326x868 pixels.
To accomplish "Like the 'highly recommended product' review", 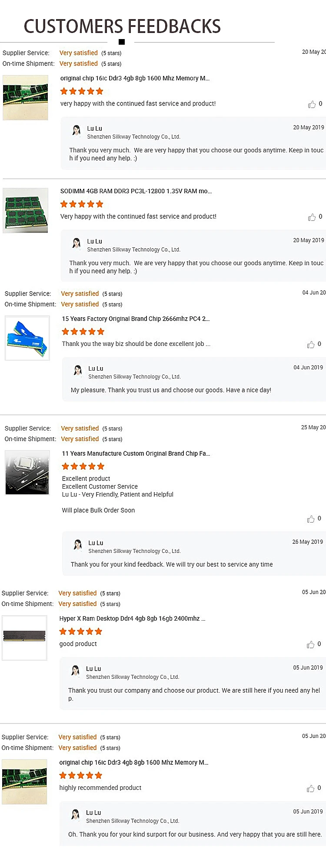I will (310, 789).
